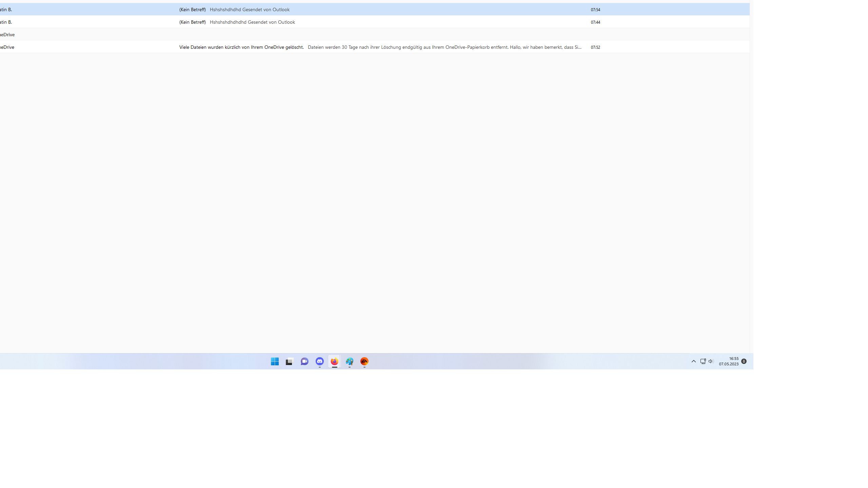Open the Teams Chat taskbar icon
Image resolution: width=868 pixels, height=488 pixels.
tap(304, 361)
